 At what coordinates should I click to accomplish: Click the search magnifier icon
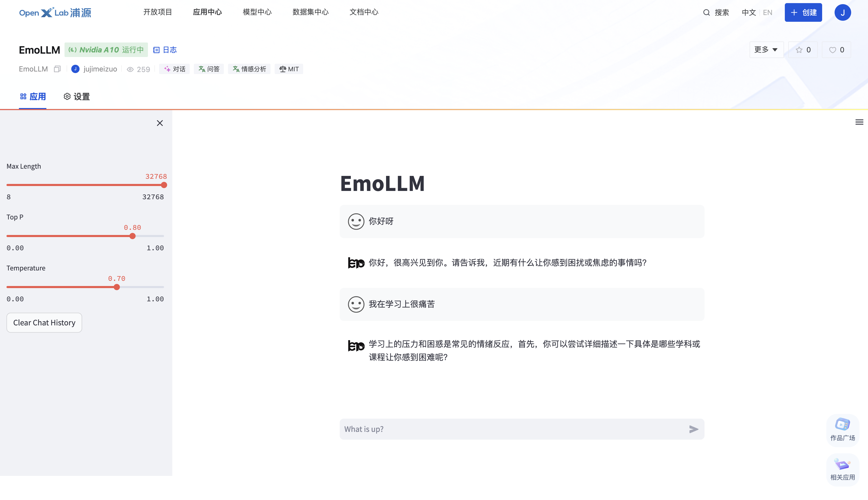point(706,13)
